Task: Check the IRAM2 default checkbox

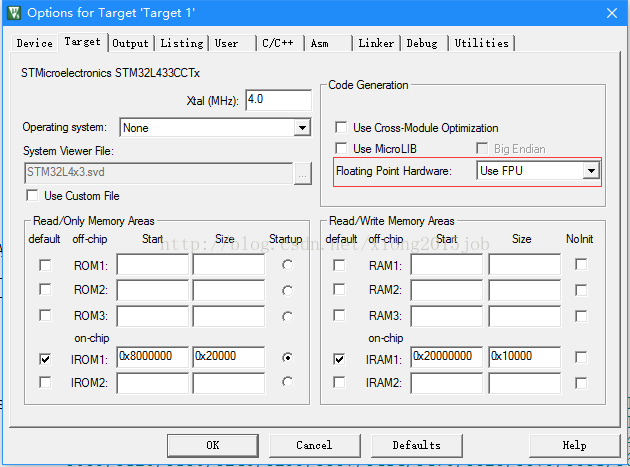Action: 339,382
